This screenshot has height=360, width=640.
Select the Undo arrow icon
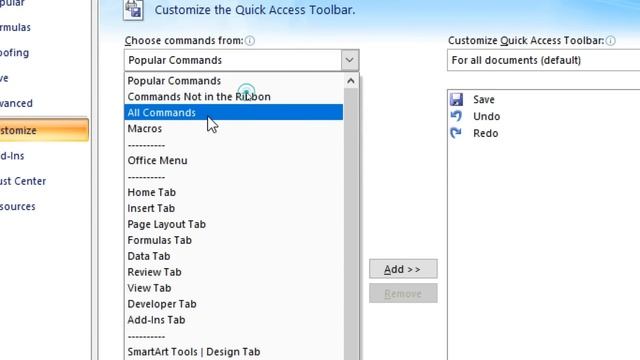456,116
